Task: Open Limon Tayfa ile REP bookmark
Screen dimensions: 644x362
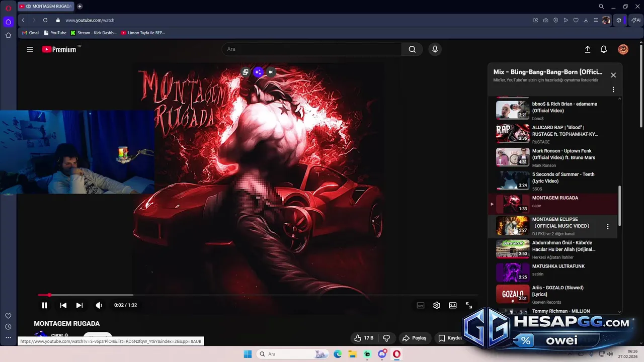Action: coord(143,33)
